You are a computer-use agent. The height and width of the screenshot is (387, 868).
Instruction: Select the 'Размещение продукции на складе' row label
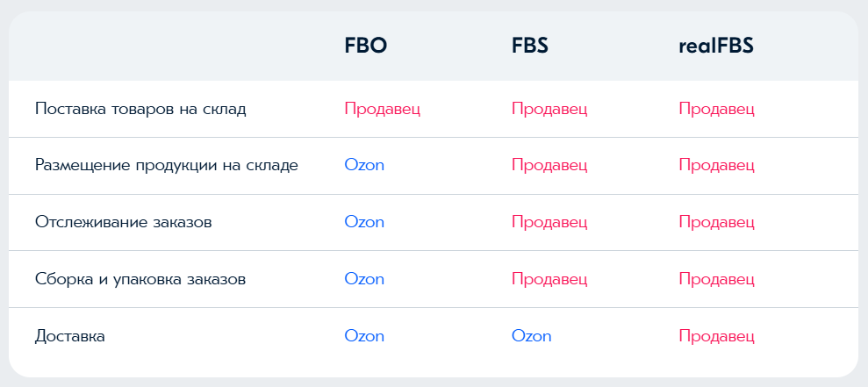[x=167, y=166]
